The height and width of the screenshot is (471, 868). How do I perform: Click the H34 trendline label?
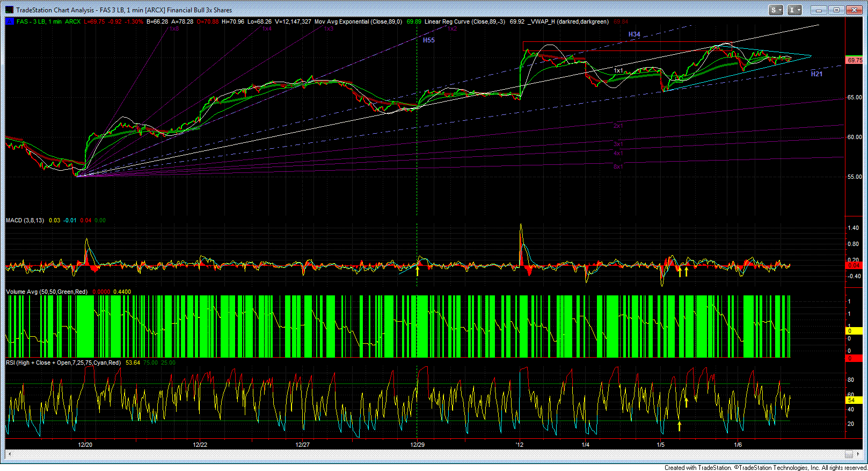click(634, 34)
